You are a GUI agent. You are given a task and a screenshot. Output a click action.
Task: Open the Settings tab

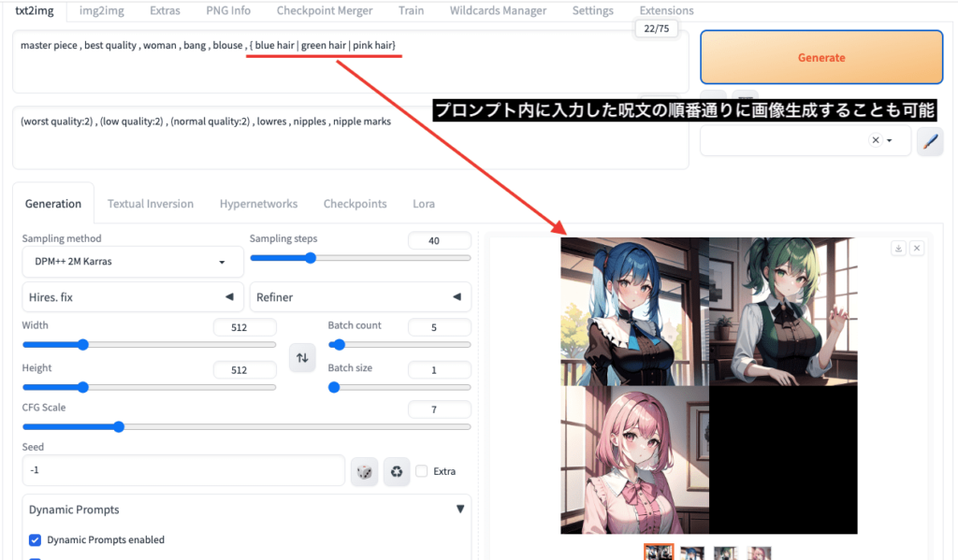(x=592, y=10)
